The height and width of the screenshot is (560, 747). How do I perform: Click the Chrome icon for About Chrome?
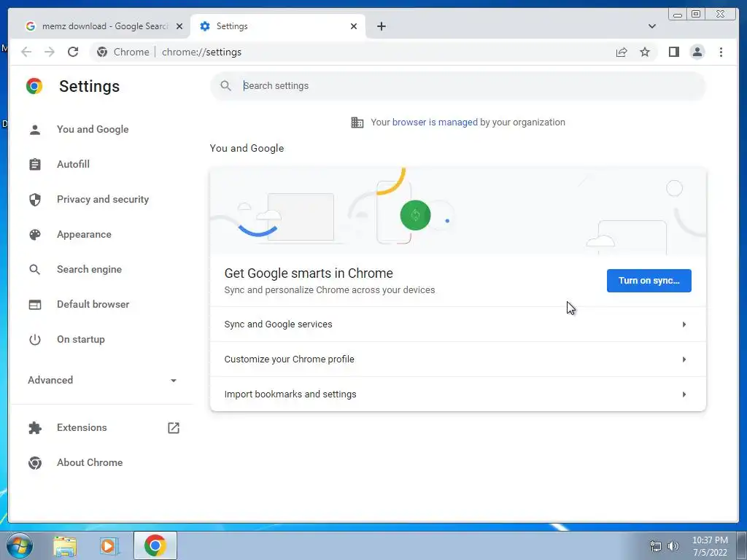click(x=35, y=462)
